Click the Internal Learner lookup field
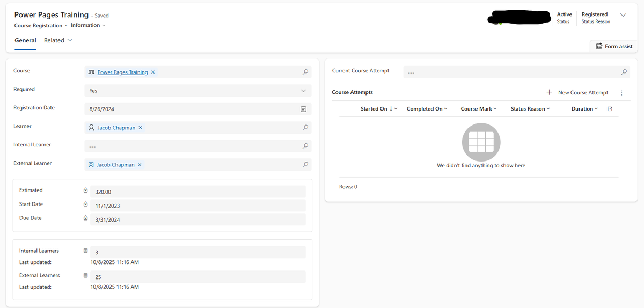This screenshot has width=644, height=308. click(197, 146)
